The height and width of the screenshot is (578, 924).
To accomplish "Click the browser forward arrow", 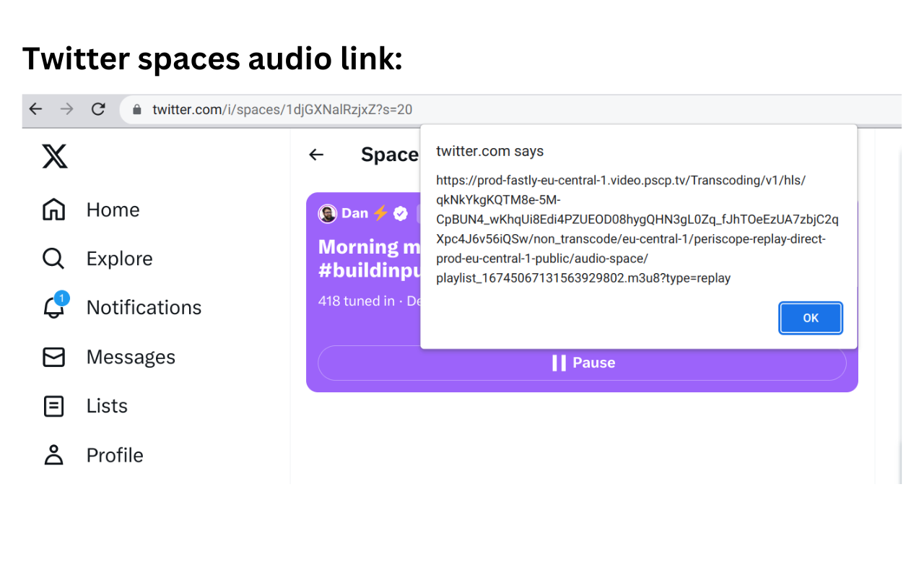I will pos(66,109).
